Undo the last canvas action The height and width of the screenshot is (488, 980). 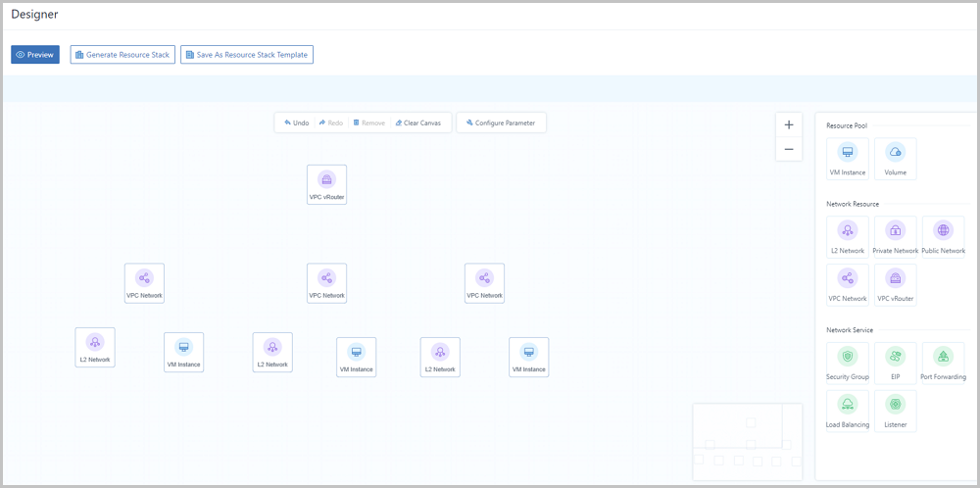pos(296,123)
